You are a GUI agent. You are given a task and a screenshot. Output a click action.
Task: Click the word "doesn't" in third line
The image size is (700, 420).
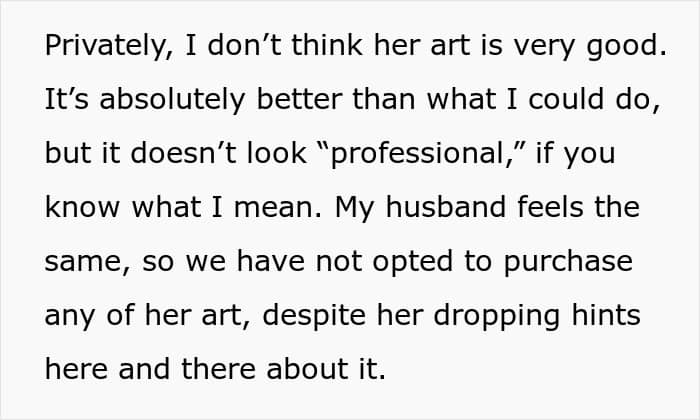(183, 154)
